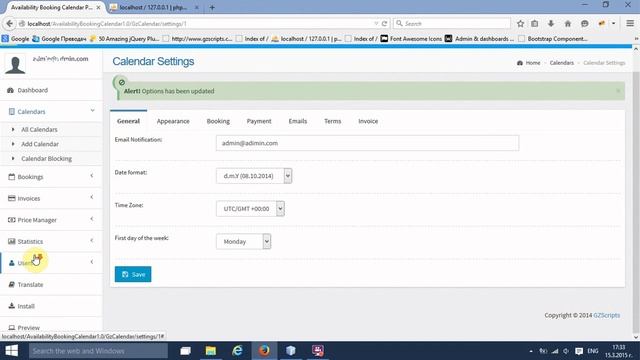
Task: Click the Statistics chart icon
Action: 11,242
